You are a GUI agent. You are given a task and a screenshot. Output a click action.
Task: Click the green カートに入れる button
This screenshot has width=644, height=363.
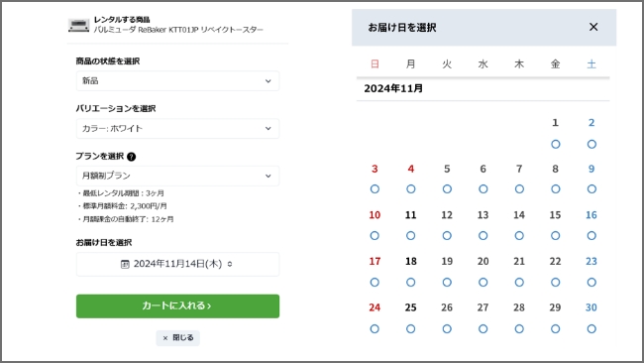click(177, 305)
